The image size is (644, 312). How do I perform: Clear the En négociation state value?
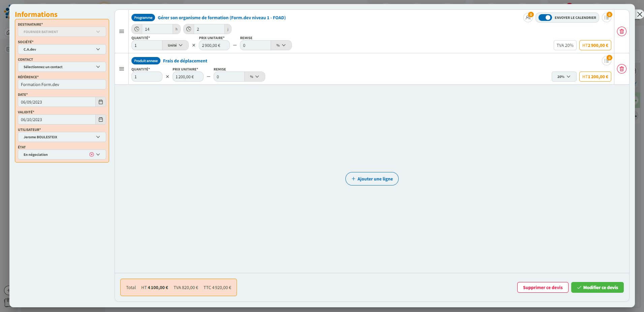[x=91, y=154]
